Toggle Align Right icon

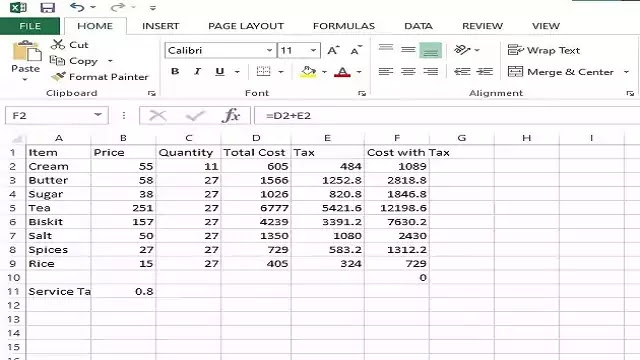[430, 72]
